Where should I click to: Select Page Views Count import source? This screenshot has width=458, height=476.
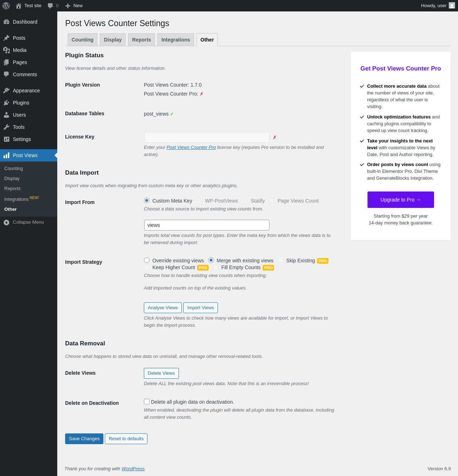(272, 200)
